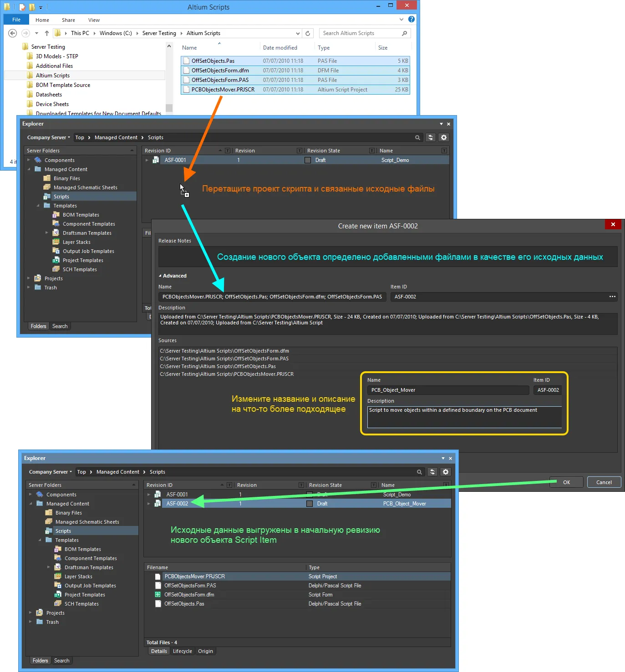
Task: Click the Name field listing PCBObjectsMover.PRJSCR files
Action: [x=272, y=297]
